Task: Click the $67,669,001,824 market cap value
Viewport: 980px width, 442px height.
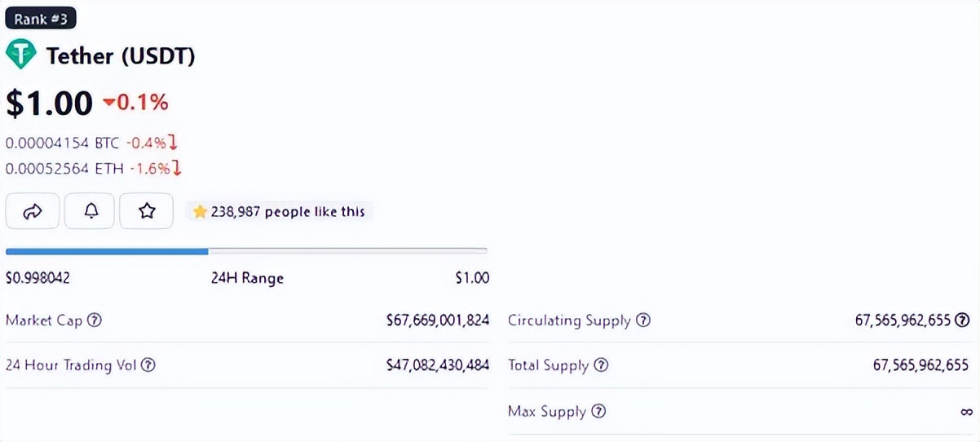Action: [437, 320]
